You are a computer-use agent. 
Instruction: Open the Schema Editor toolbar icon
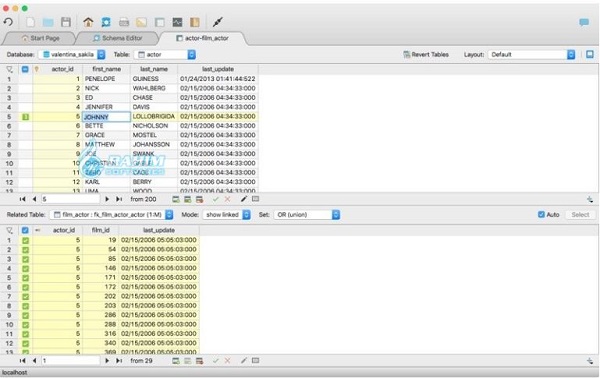[106, 22]
